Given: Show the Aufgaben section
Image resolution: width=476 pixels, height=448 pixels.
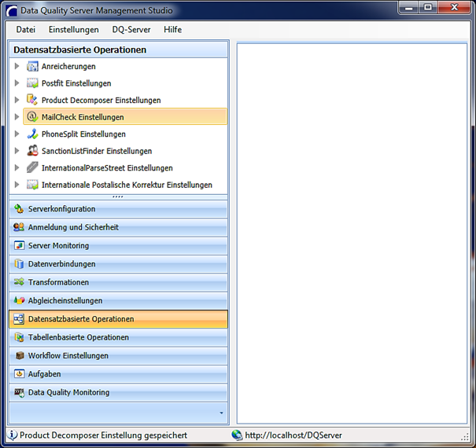Looking at the screenshot, I should 118,374.
